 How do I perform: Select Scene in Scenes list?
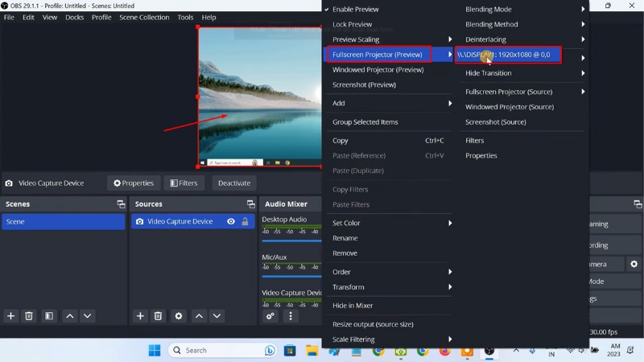(64, 222)
